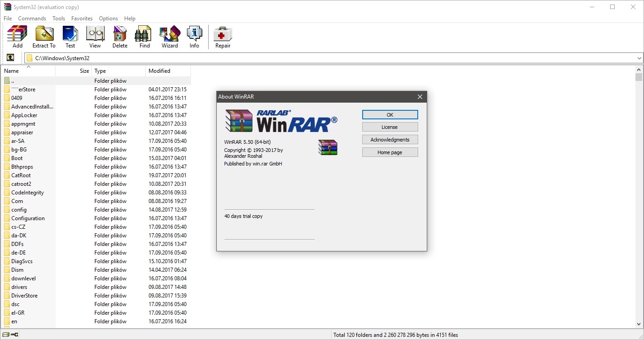Sort by the Size column header
Viewport: 644px width, 340px height.
pyautogui.click(x=73, y=71)
